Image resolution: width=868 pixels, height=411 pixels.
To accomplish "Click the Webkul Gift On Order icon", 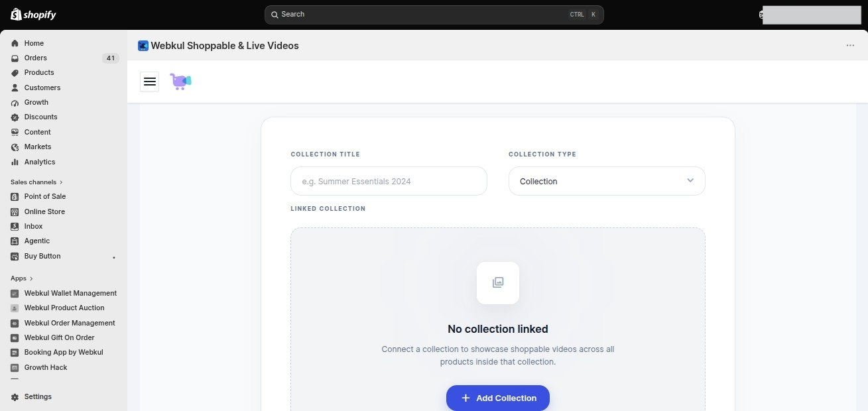I will pyautogui.click(x=15, y=337).
